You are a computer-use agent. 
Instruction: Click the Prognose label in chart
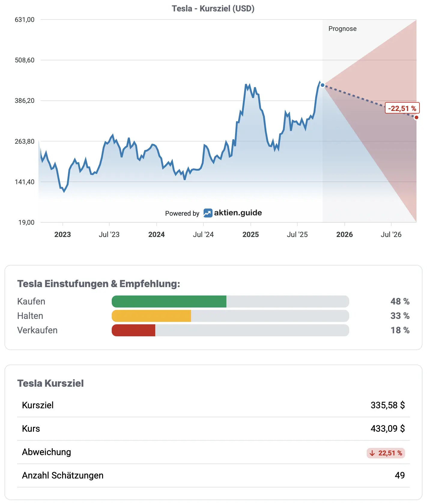342,29
